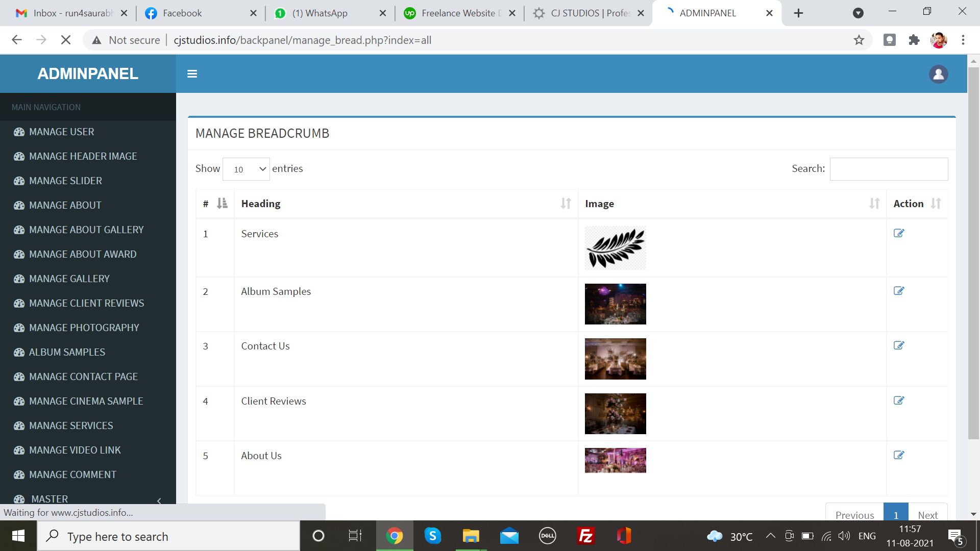Open the user profile avatar menu

938,74
